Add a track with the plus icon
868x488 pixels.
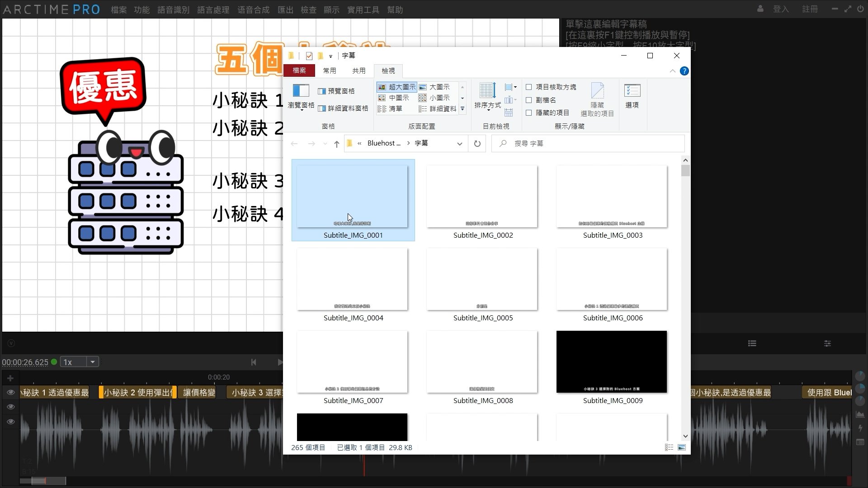10,378
